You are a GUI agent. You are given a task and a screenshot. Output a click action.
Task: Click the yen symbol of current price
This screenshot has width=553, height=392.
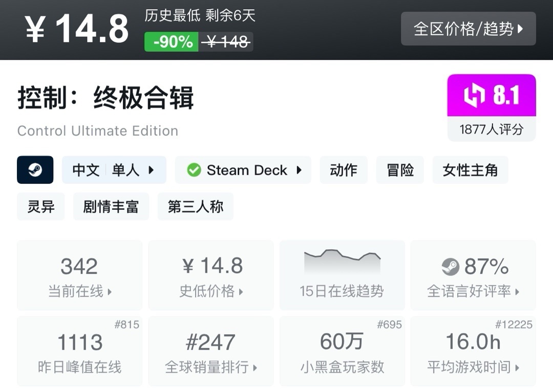point(35,29)
